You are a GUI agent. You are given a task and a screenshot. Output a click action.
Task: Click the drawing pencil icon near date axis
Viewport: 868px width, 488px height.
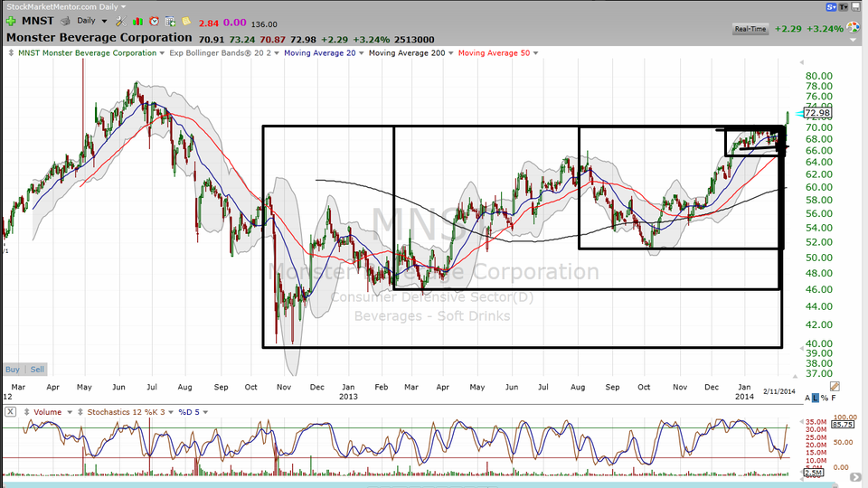coord(835,386)
